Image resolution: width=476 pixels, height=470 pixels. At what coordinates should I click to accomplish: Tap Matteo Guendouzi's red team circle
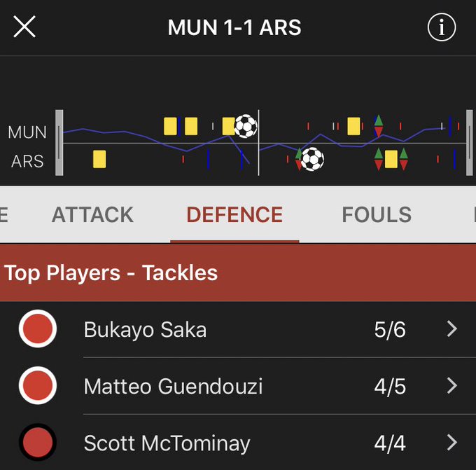click(38, 385)
